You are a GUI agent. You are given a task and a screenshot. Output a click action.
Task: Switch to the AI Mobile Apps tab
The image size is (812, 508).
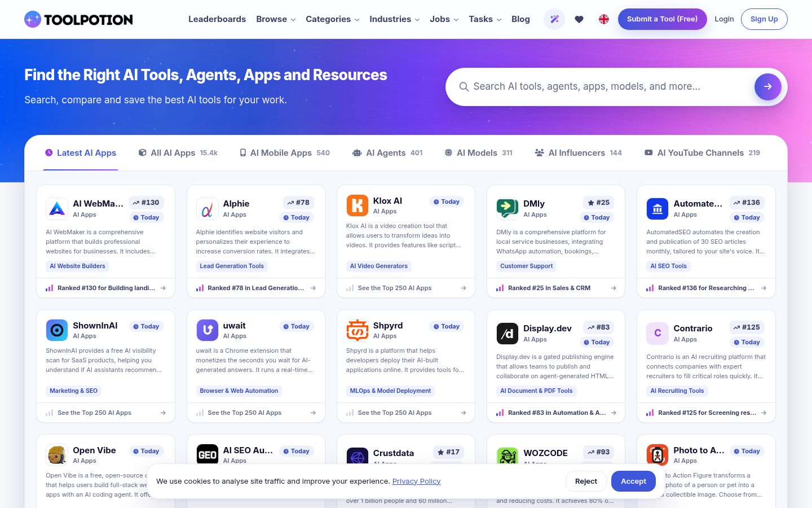(x=285, y=153)
